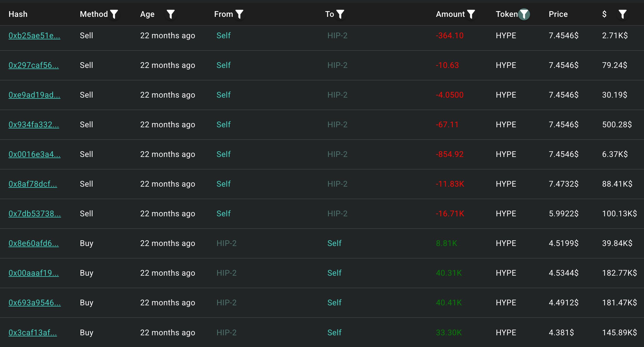This screenshot has width=644, height=347.
Task: Open transaction hash 0x3caf13af...
Action: point(33,332)
